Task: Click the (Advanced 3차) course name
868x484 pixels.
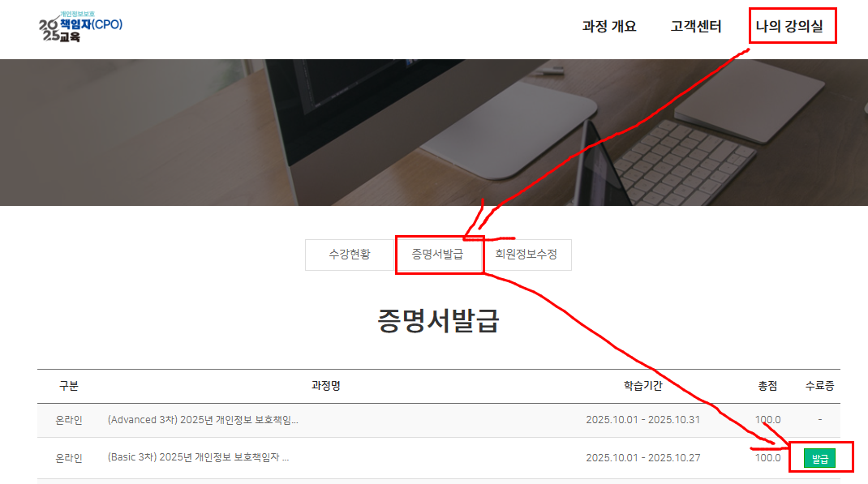Action: pyautogui.click(x=203, y=420)
